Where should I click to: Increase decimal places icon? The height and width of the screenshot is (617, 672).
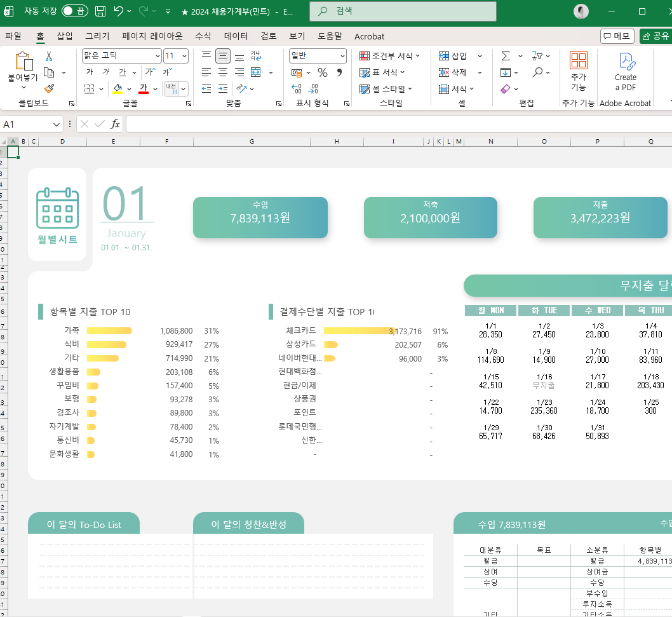297,89
